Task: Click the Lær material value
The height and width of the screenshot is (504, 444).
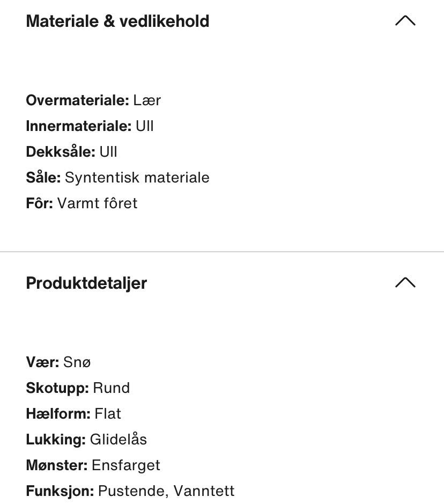Action: tap(147, 100)
